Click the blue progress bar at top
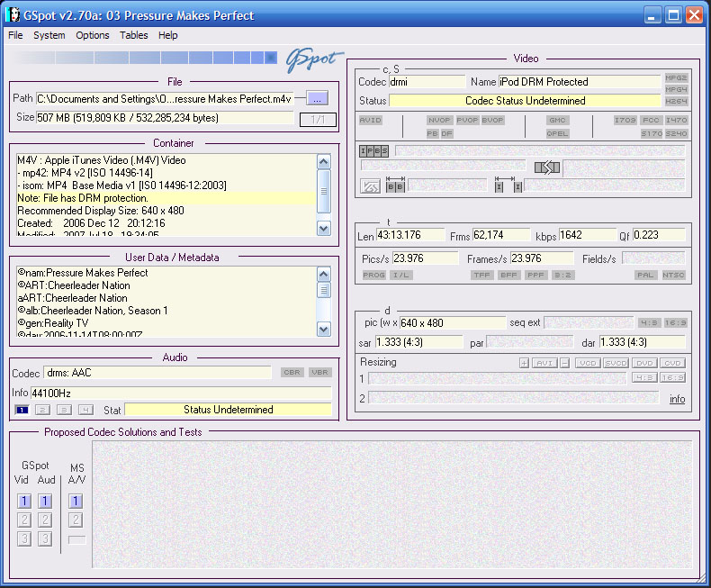 click(x=143, y=58)
